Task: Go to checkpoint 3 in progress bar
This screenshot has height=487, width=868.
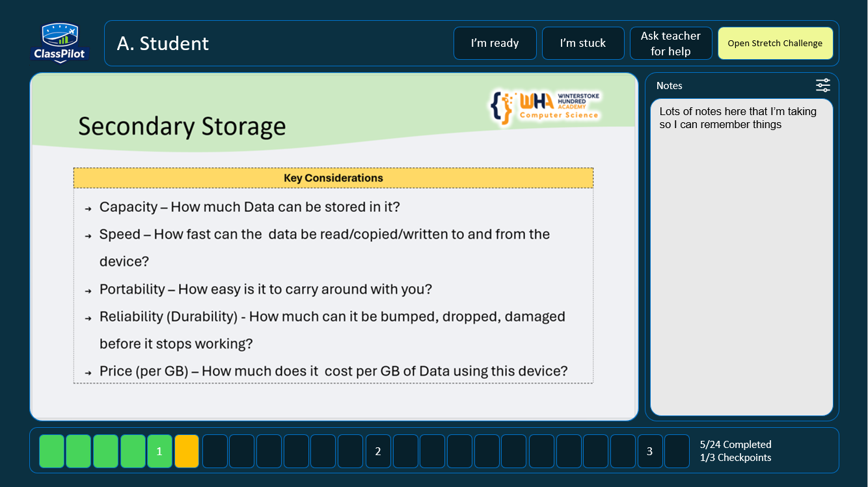Action: pos(649,451)
